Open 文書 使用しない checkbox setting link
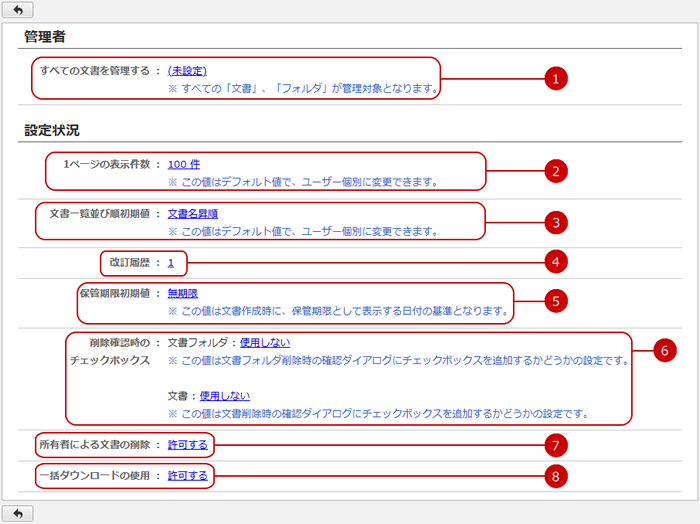The height and width of the screenshot is (524, 700). [x=225, y=395]
